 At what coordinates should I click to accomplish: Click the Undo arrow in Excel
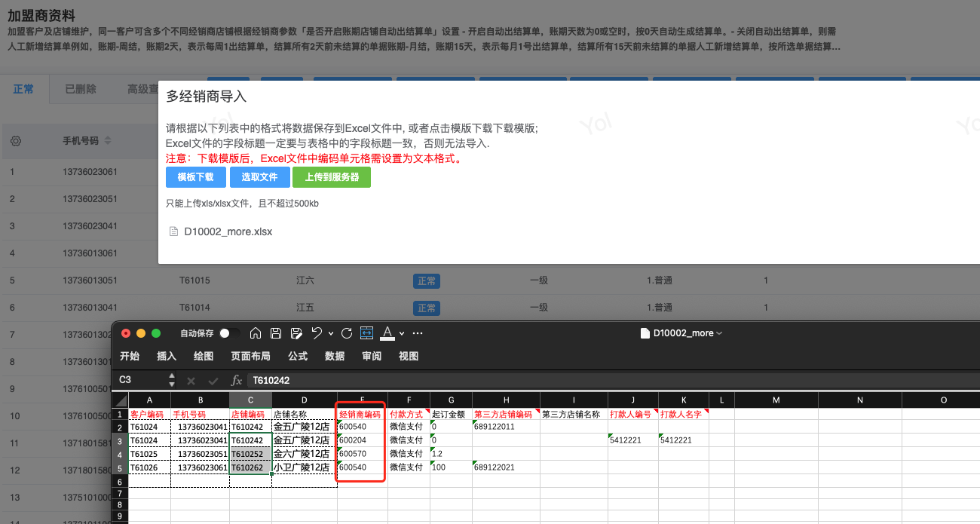[x=317, y=333]
